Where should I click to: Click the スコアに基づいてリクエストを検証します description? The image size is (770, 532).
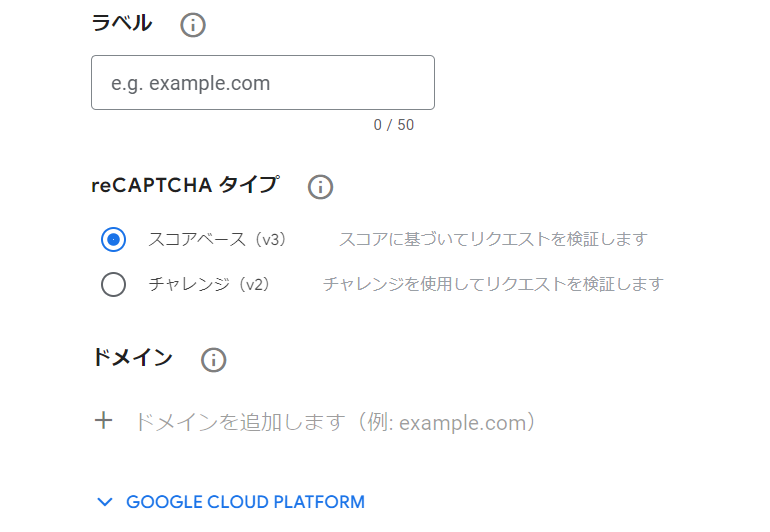coord(493,240)
